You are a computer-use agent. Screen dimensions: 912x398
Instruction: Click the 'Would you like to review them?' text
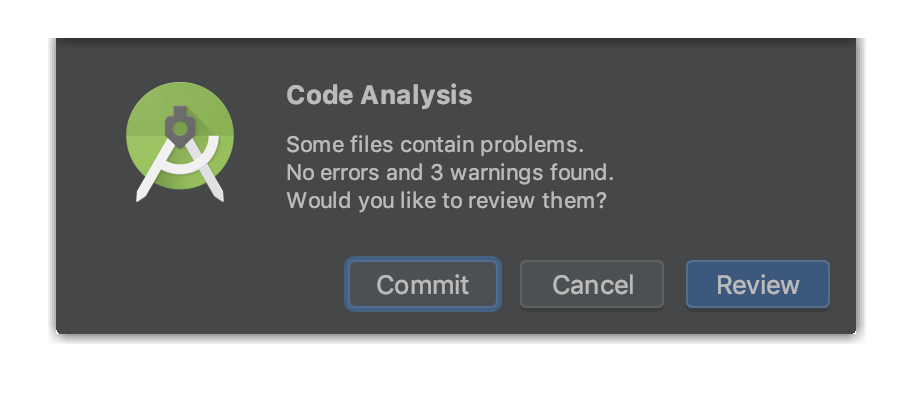pyautogui.click(x=447, y=201)
